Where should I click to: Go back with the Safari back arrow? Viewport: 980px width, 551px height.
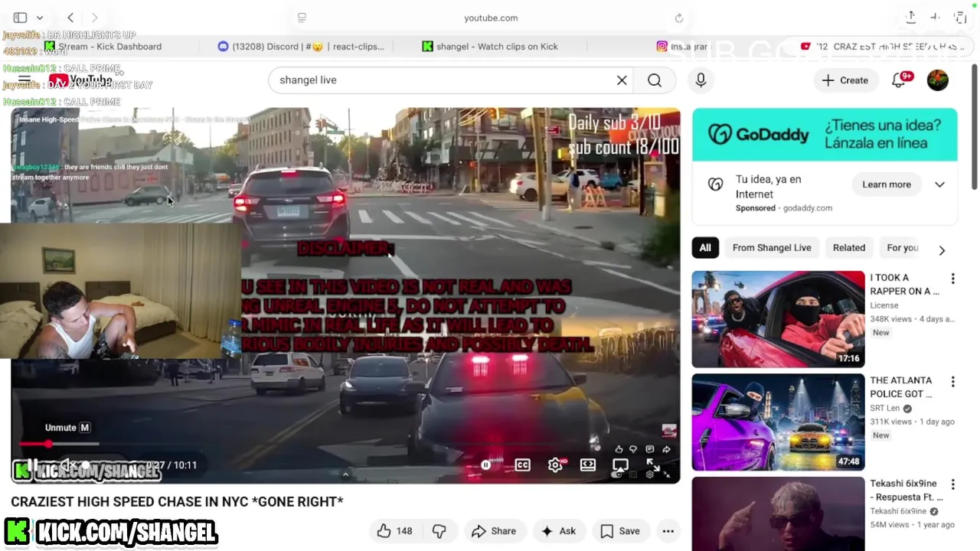coord(70,18)
